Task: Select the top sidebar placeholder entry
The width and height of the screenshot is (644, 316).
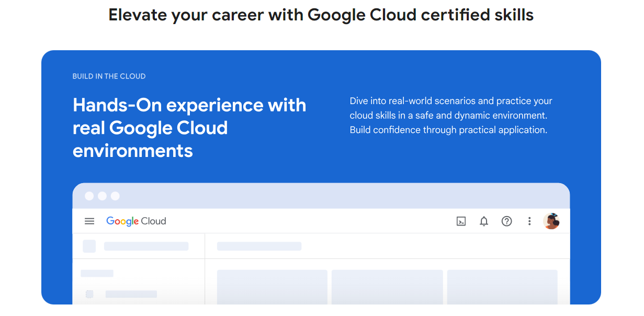Action: point(97,273)
